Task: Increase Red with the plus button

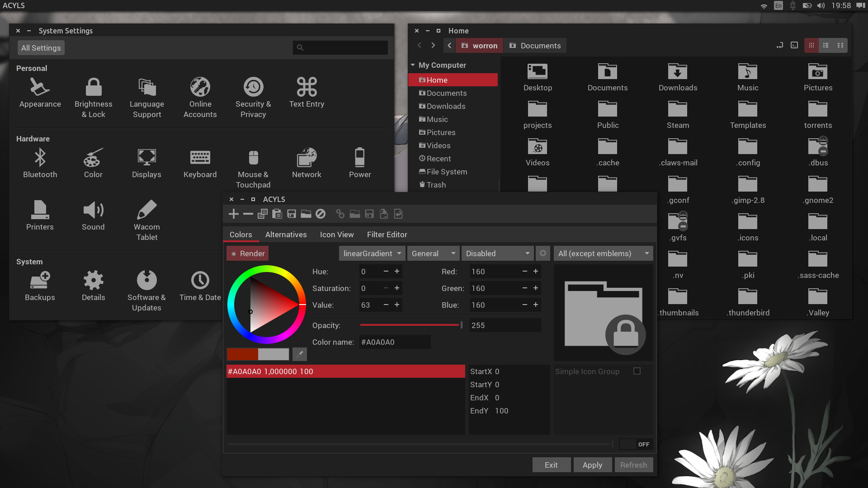Action: (536, 271)
